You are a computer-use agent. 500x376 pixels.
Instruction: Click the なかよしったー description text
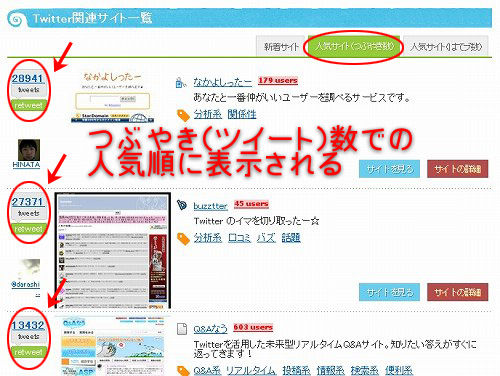coord(302,98)
